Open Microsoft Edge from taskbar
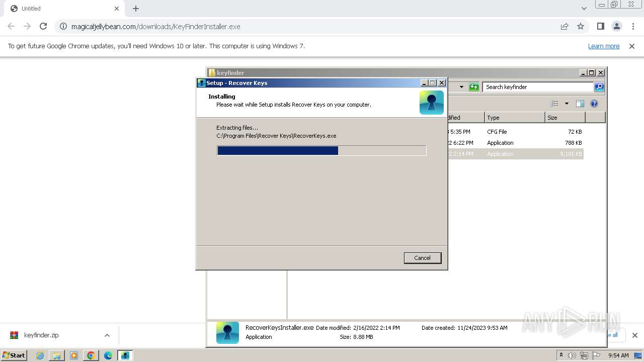The height and width of the screenshot is (362, 644). point(108,355)
